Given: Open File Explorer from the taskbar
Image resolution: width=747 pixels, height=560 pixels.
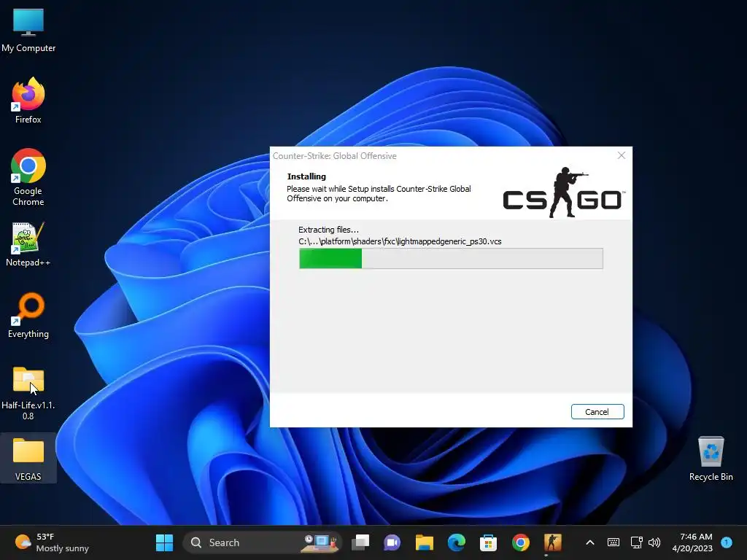Looking at the screenshot, I should (424, 542).
